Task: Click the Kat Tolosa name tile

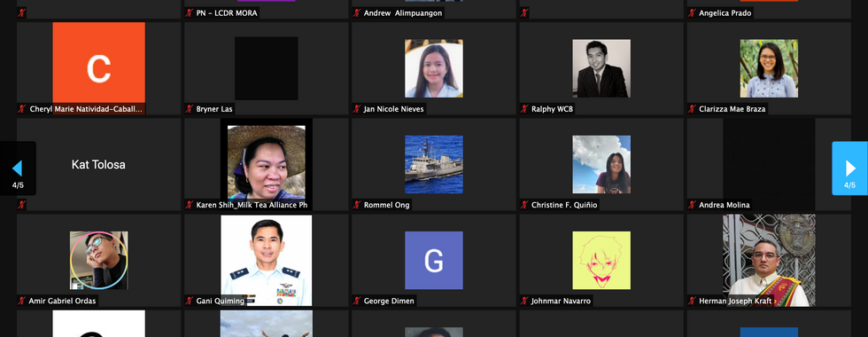Action: pyautogui.click(x=98, y=165)
